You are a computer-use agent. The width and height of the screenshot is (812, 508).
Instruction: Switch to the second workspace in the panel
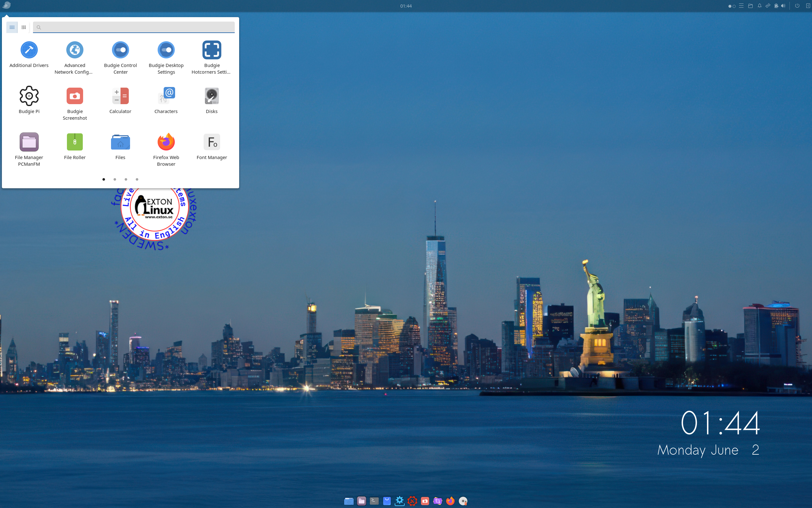pyautogui.click(x=734, y=6)
